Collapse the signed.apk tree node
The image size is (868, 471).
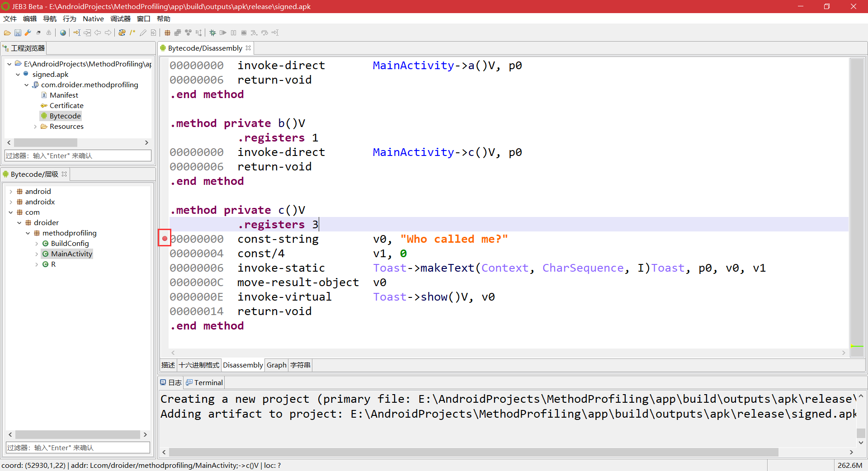18,75
